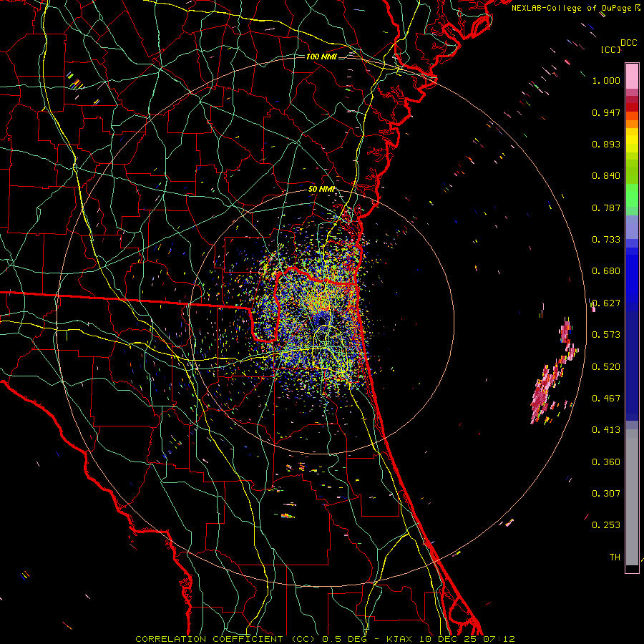Pick the pink segment of color bar

click(632, 76)
